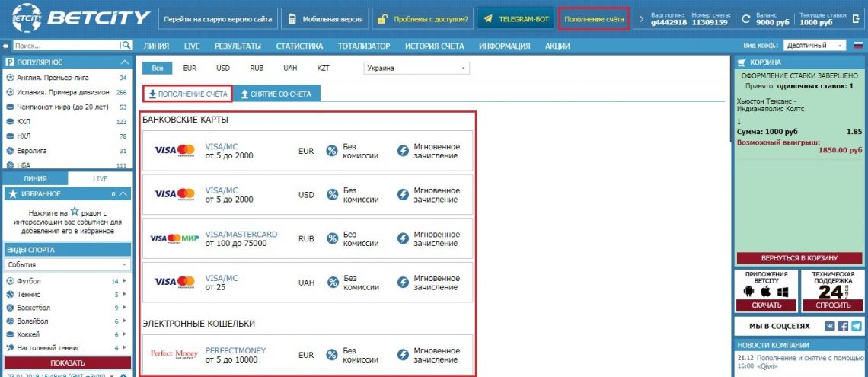The width and height of the screenshot is (868, 377).
Task: Open the Тотализатор menu
Action: pos(364,46)
